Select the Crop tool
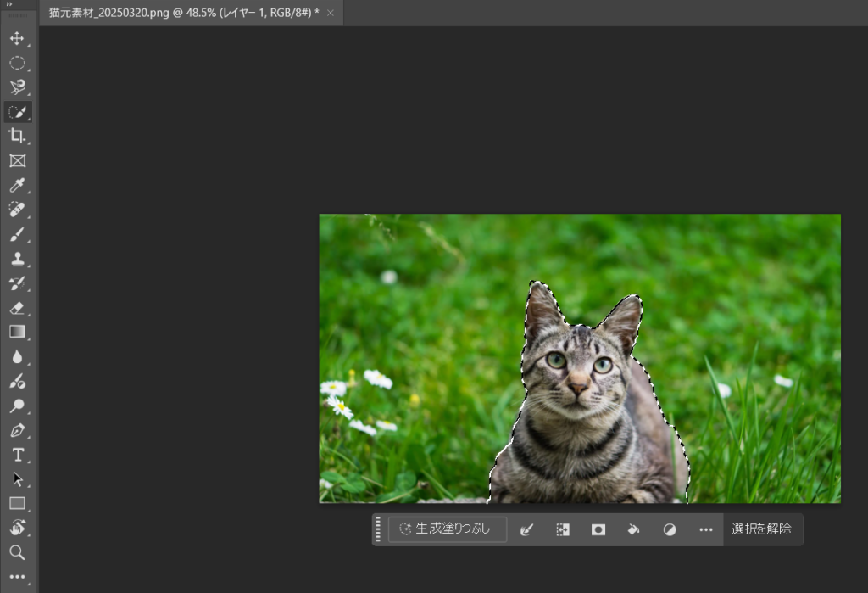The height and width of the screenshot is (593, 868). pos(17,136)
